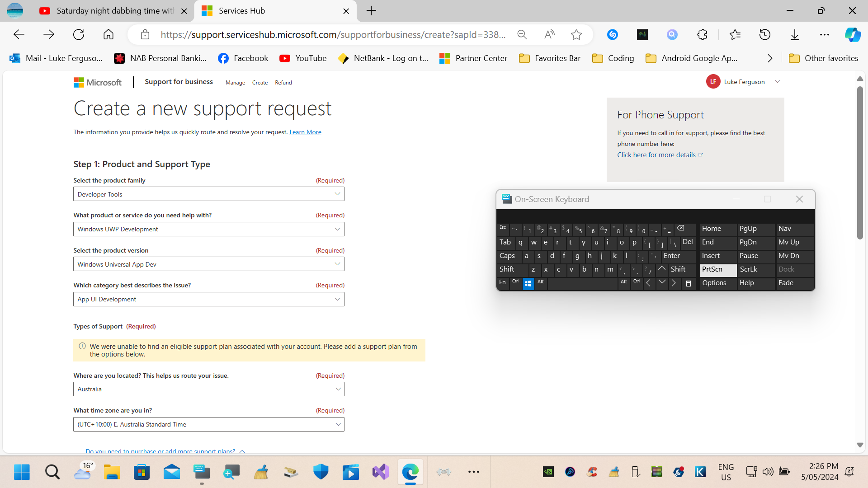Open File Explorer from taskbar

(x=112, y=472)
